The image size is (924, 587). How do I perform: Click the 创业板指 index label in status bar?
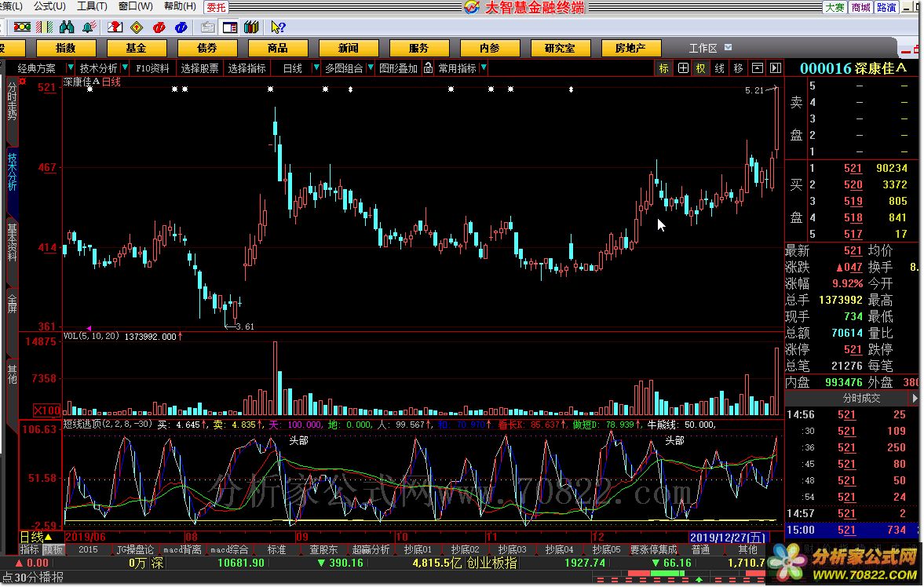pyautogui.click(x=492, y=563)
